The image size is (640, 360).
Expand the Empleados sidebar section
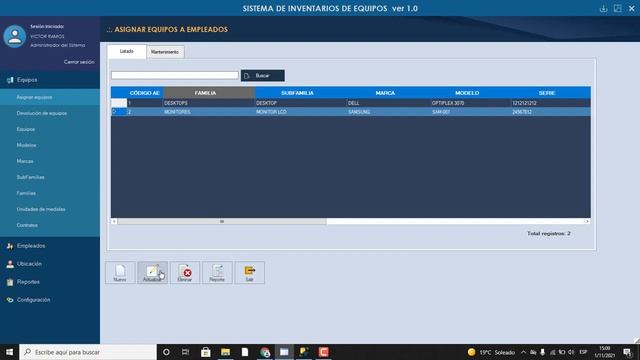click(x=50, y=246)
